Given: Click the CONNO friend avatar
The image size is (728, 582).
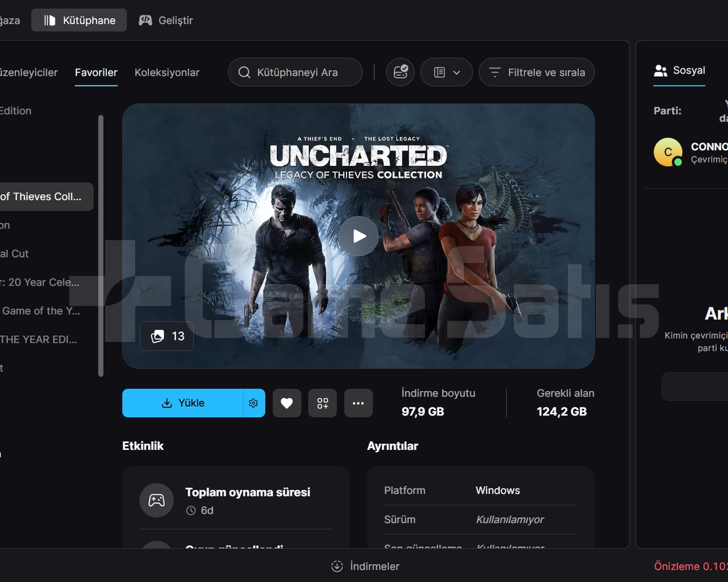Looking at the screenshot, I should (x=668, y=152).
